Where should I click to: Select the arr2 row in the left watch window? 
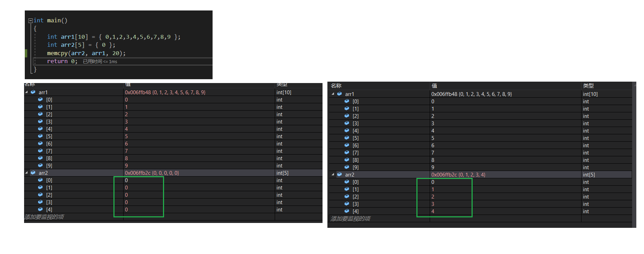(x=173, y=173)
